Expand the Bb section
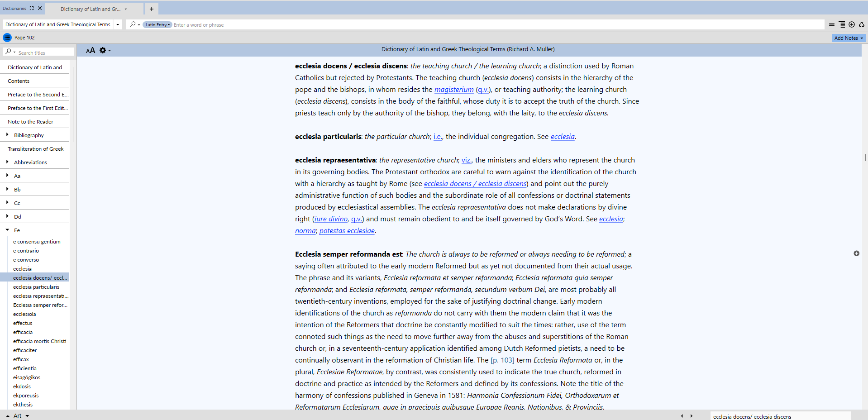The height and width of the screenshot is (420, 868). (x=7, y=189)
